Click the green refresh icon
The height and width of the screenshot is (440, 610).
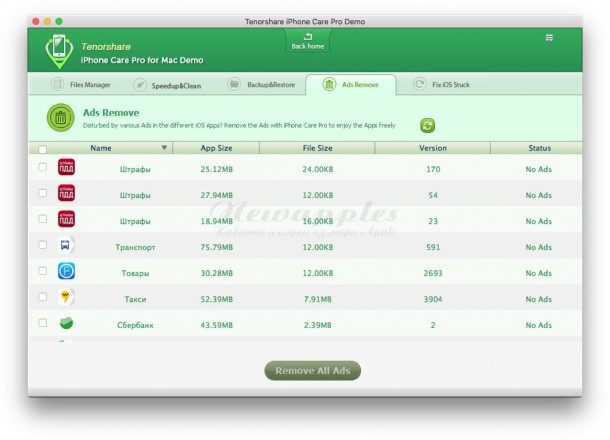pos(427,125)
